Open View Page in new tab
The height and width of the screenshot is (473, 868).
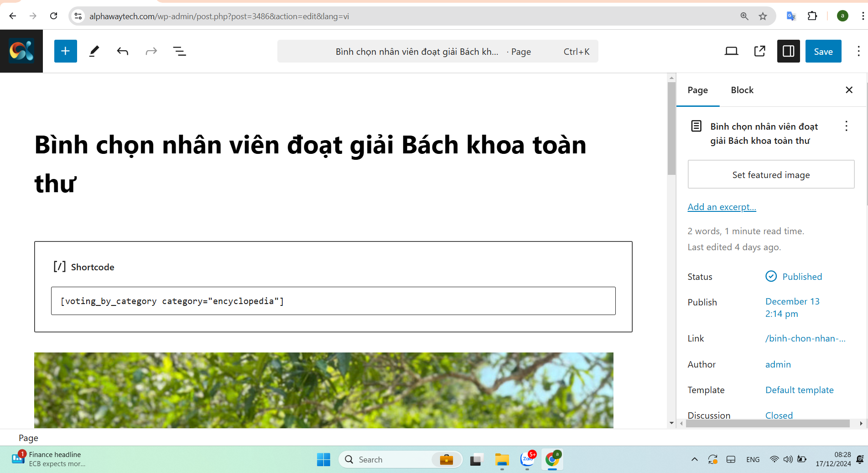[x=759, y=51]
